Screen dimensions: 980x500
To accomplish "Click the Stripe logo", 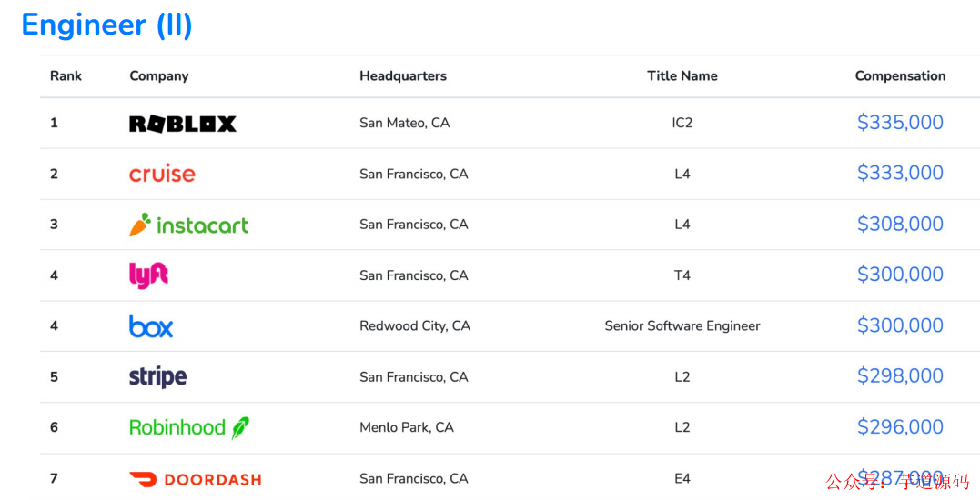I will pos(157,377).
